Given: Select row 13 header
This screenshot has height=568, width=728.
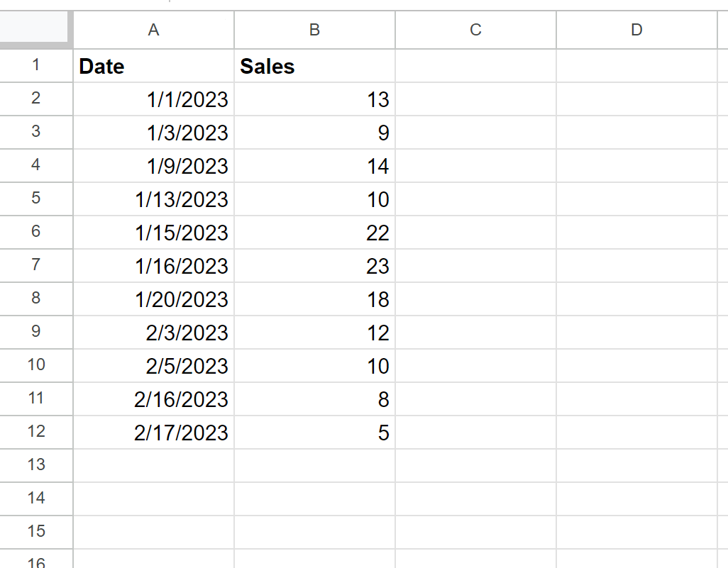Looking at the screenshot, I should point(36,465).
